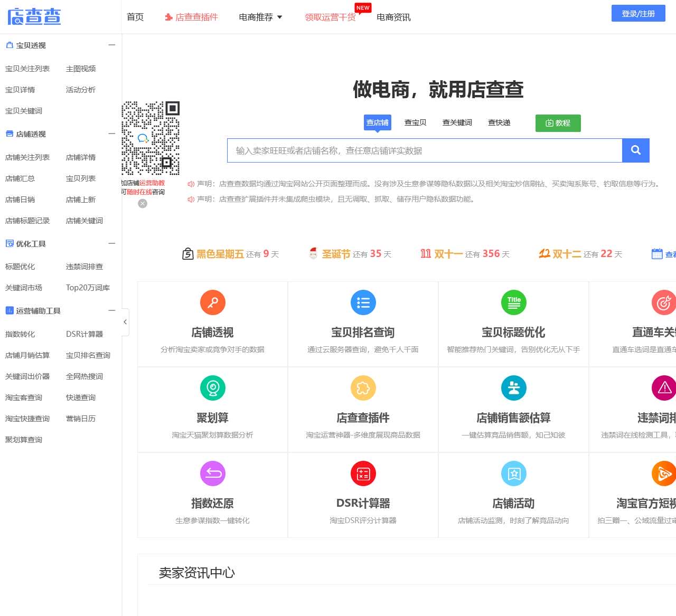Screen dimensions: 676x616
Task: Open 聚划算查询 in the sidebar
Action: point(24,440)
